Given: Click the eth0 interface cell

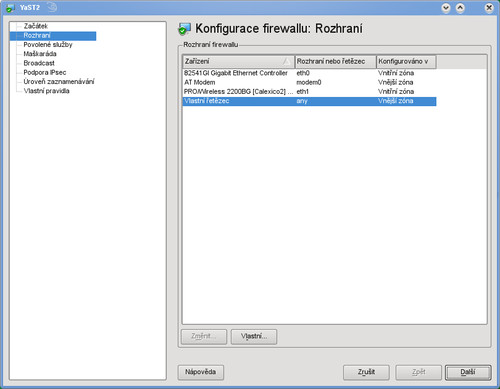Looking at the screenshot, I should click(x=303, y=73).
